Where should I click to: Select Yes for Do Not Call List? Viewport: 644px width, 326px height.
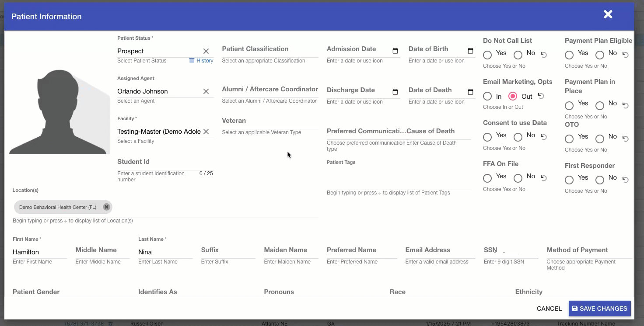pyautogui.click(x=487, y=55)
